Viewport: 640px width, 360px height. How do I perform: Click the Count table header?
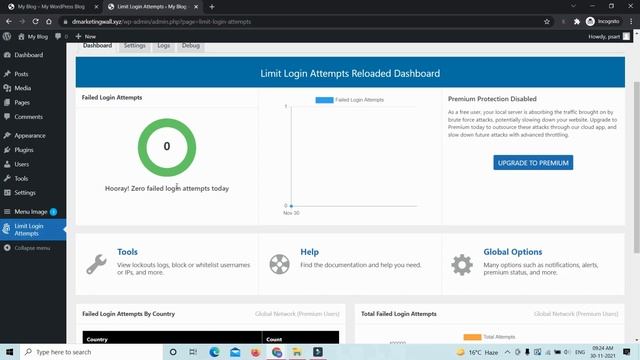[300, 338]
